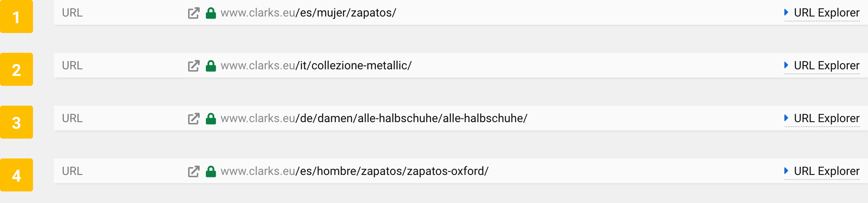This screenshot has width=868, height=203.
Task: Select the yellow number 4 badge
Action: (x=17, y=175)
